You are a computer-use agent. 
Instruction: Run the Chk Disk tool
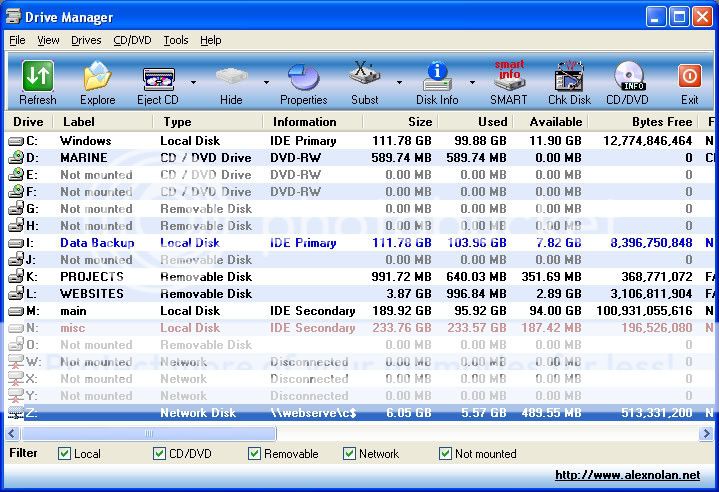tap(569, 77)
